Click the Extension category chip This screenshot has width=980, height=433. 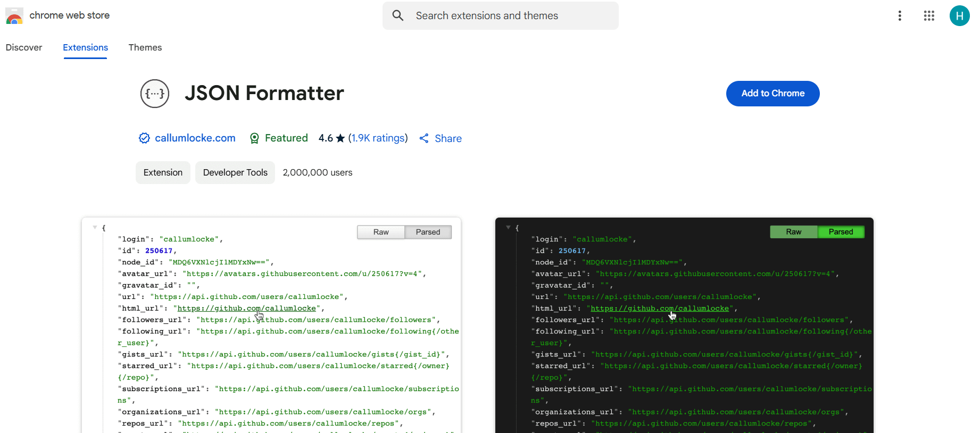coord(163,172)
